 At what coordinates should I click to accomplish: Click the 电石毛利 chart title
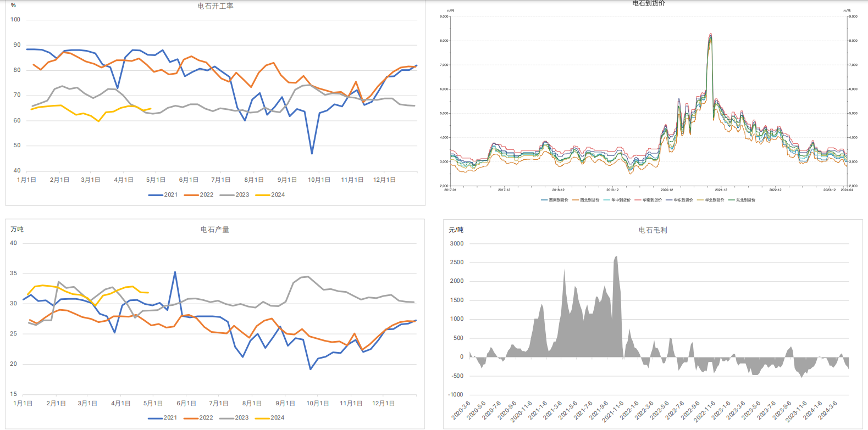point(653,230)
